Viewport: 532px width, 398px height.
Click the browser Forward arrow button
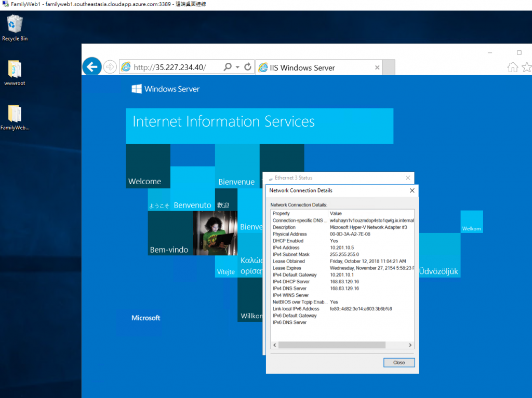tap(110, 67)
